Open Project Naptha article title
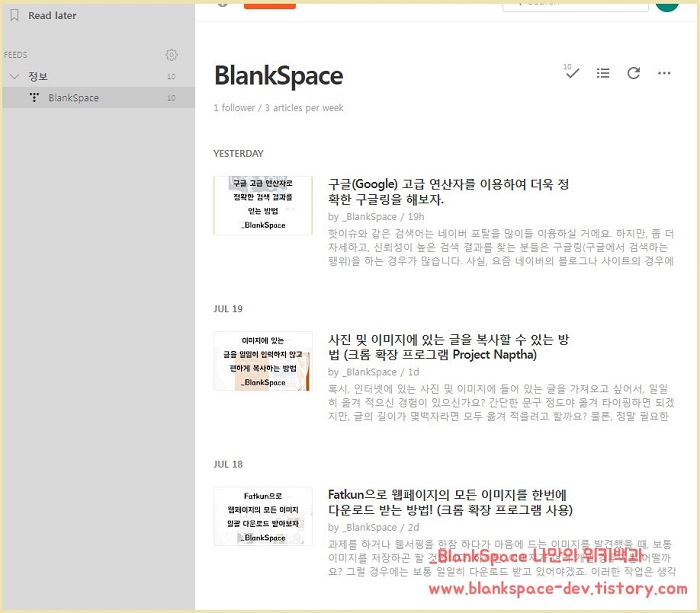Viewport: 700px width, 613px height. click(448, 347)
